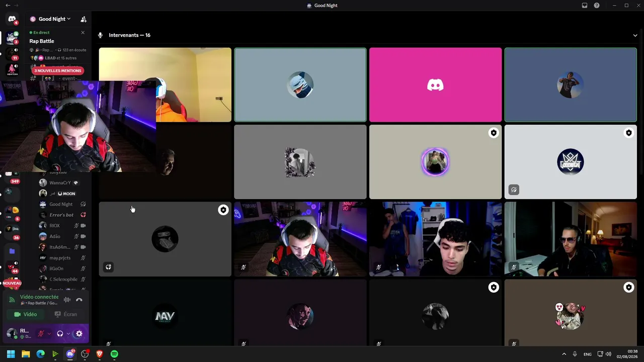Viewport: 644px width, 362px height.
Task: Open audio output options arrow
Action: (68, 333)
